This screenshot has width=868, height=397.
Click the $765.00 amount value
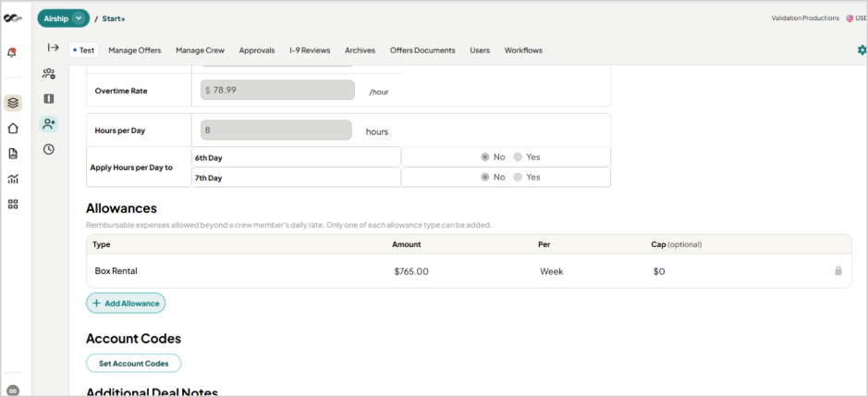click(x=411, y=272)
